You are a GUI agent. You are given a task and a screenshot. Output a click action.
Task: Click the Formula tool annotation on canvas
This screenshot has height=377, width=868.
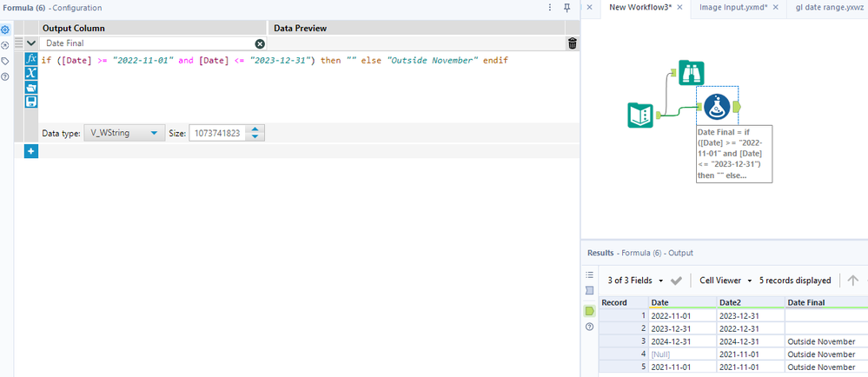coord(734,154)
